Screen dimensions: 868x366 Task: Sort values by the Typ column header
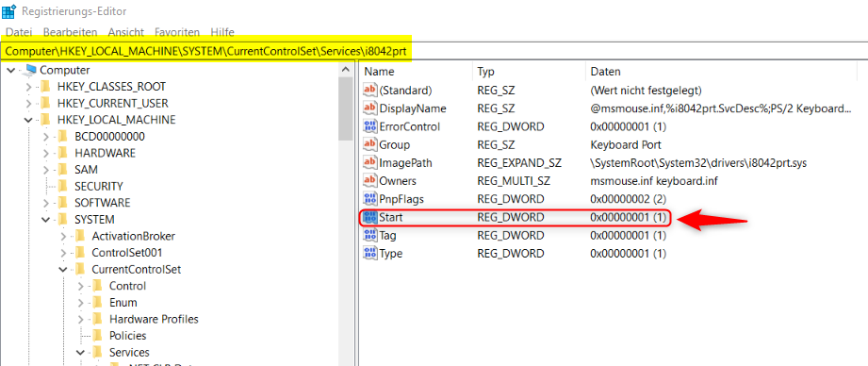[x=529, y=72]
